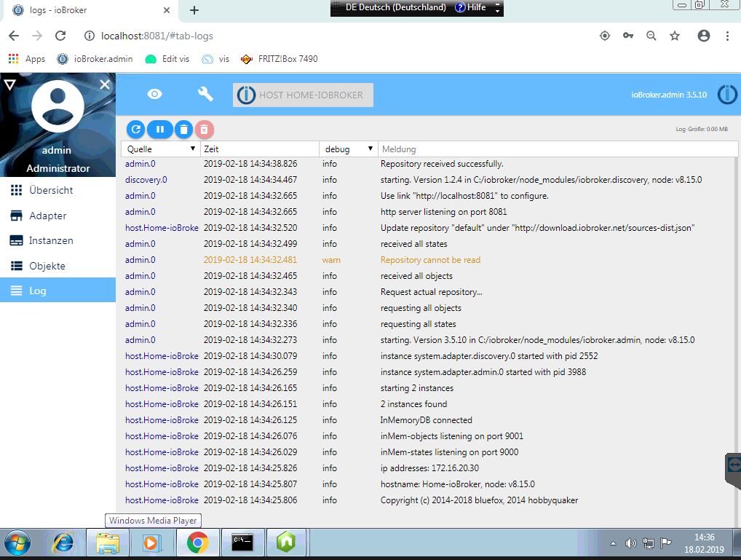Viewport: 741px width, 560px height.
Task: Open Windows Start menu
Action: (17, 543)
